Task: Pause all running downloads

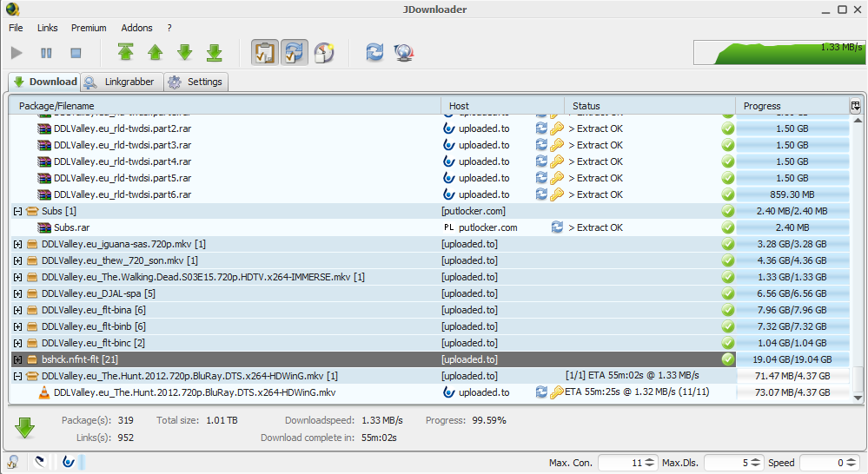Action: 46,53
